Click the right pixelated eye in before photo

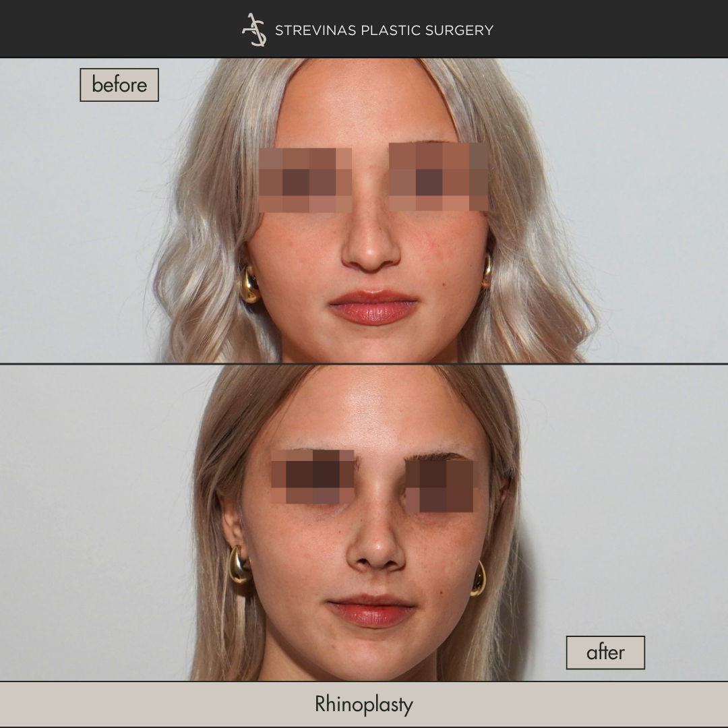pyautogui.click(x=438, y=177)
